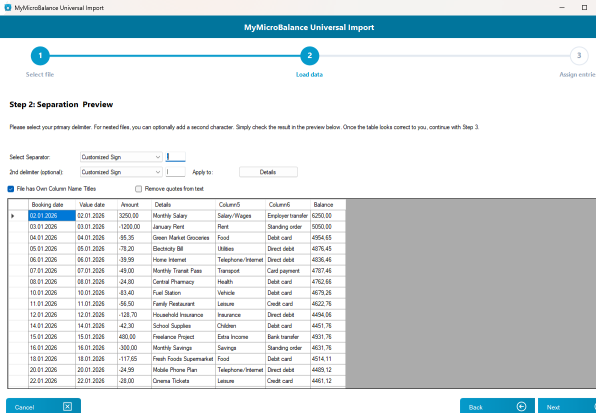Select cell 'Utilities' in Column5
Image resolution: width=596 pixels, height=413 pixels.
[240, 249]
